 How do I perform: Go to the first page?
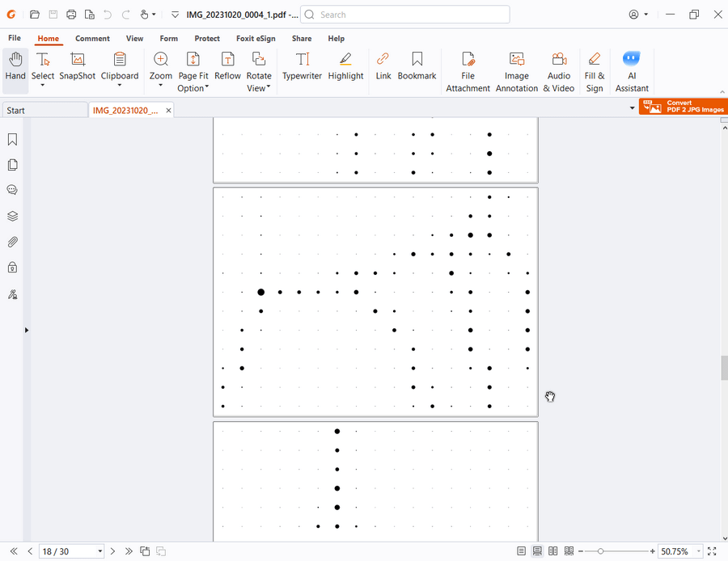coord(14,551)
